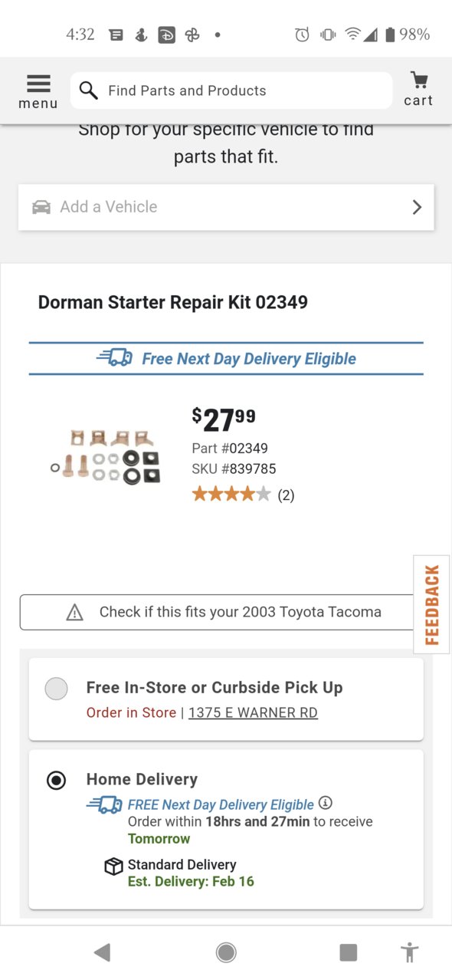Open the Add a Vehicle selector
Viewport: 452px width, 980px height.
pyautogui.click(x=226, y=207)
